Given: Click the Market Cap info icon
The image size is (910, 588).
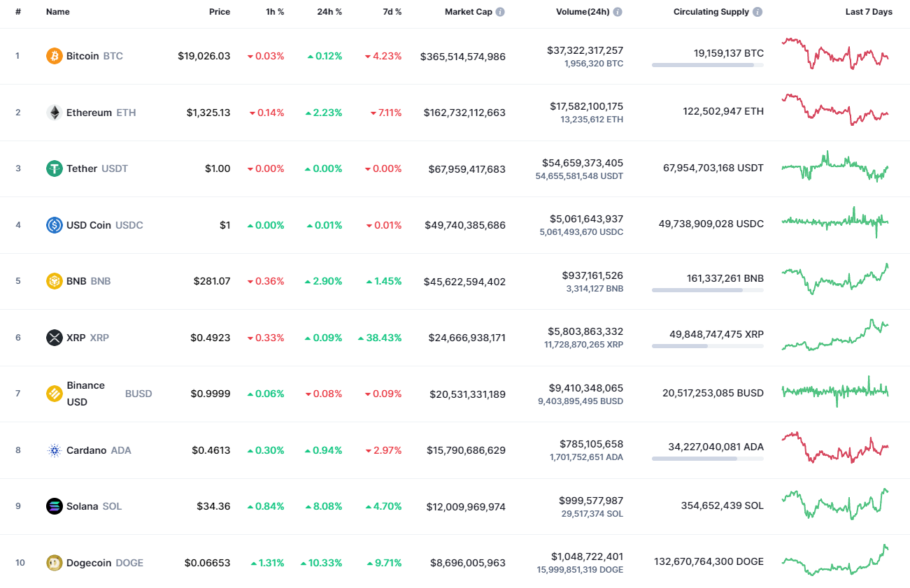Looking at the screenshot, I should click(500, 12).
